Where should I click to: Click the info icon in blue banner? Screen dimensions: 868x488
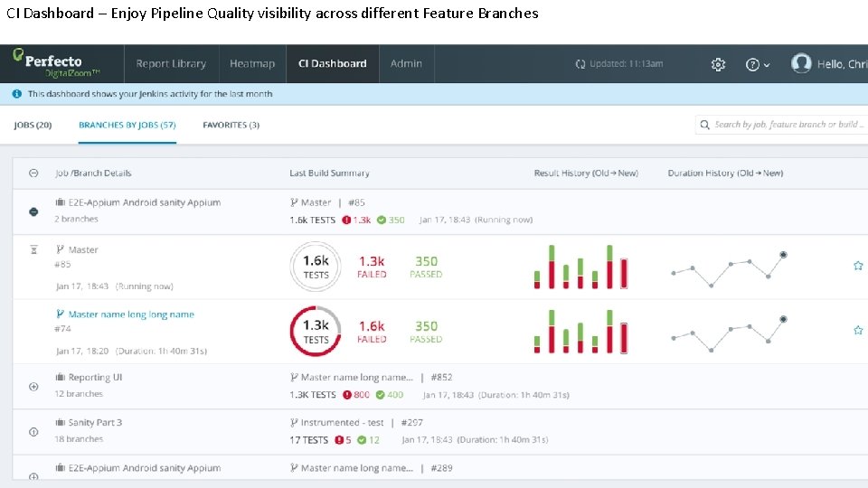pyautogui.click(x=17, y=94)
